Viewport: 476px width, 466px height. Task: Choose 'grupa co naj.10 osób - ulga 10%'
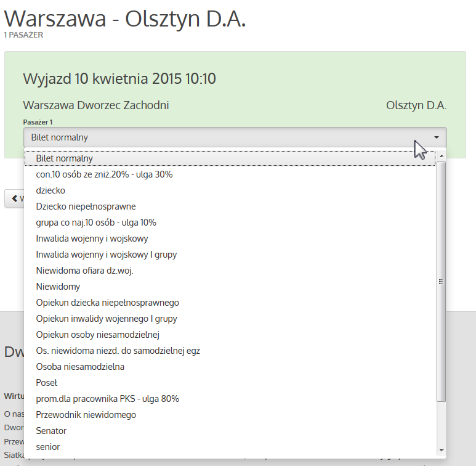click(230, 223)
